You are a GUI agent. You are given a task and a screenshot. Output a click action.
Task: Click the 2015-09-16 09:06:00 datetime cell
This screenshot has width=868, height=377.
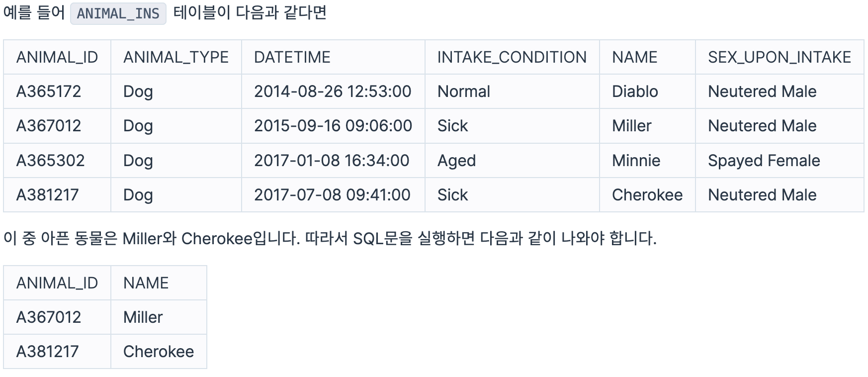tap(333, 126)
